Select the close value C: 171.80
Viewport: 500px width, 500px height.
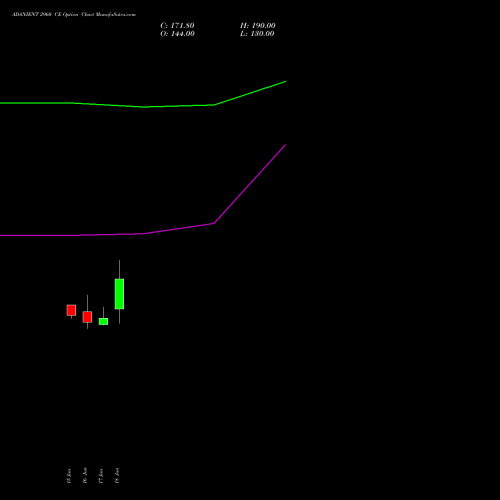click(x=177, y=26)
